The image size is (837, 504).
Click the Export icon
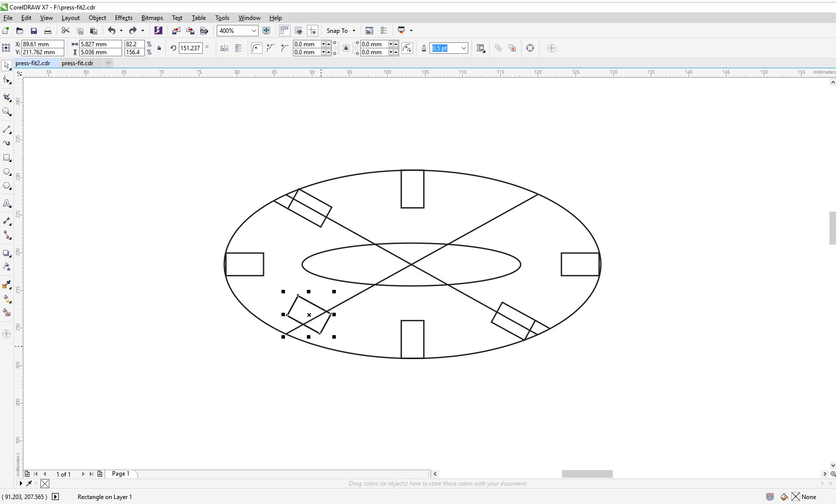click(190, 31)
